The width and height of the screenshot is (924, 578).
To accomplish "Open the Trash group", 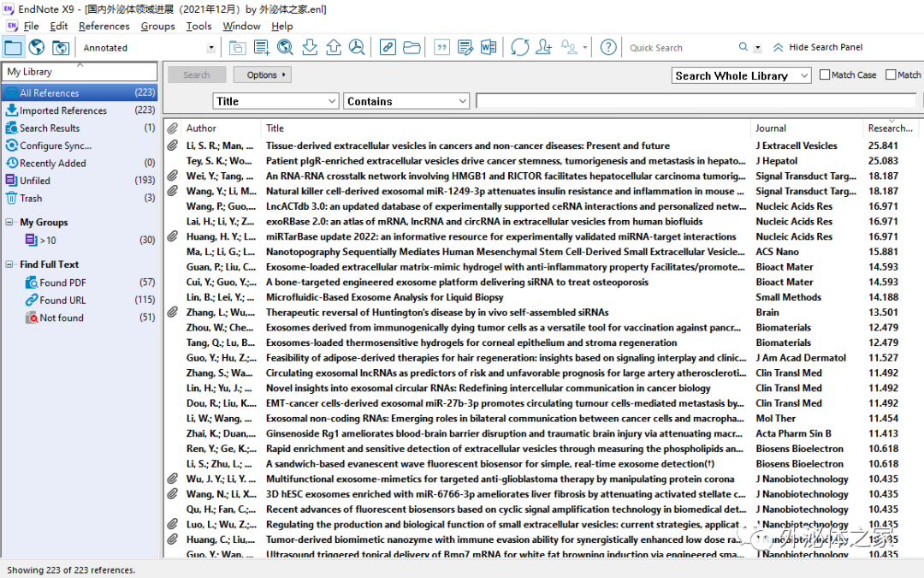I will click(80, 198).
